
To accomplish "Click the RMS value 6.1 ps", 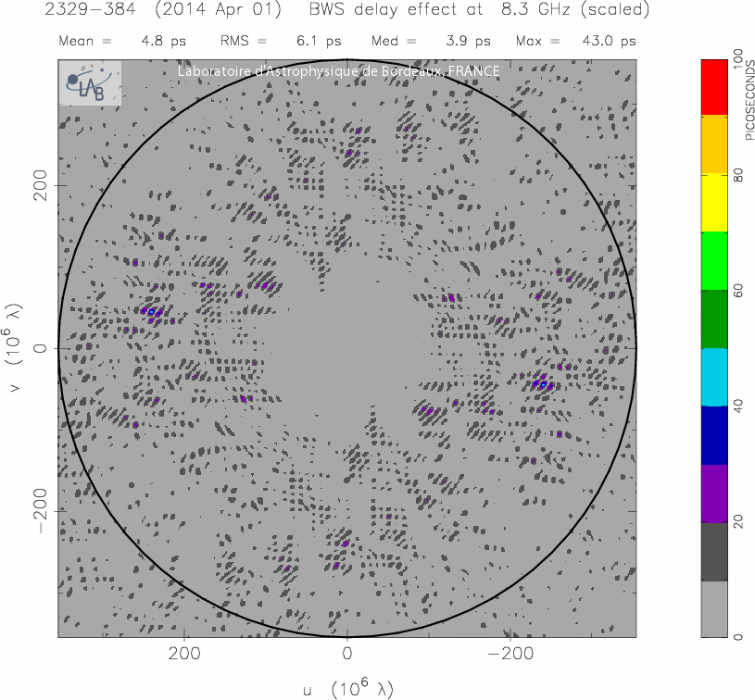I will pyautogui.click(x=319, y=42).
